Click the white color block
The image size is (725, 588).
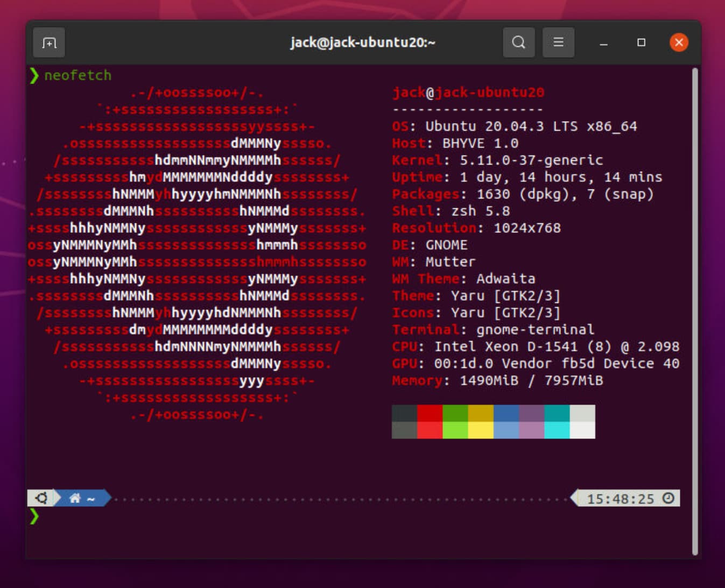582,430
